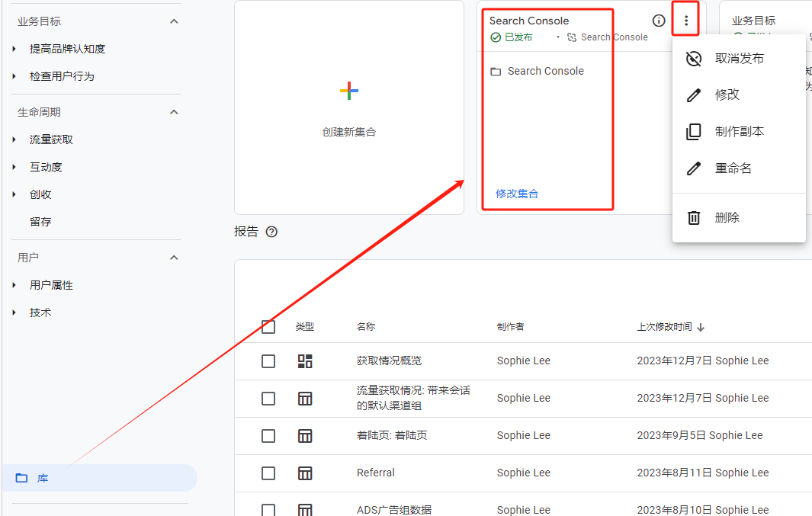
Task: Collapse the 业务目标 section
Action: (174, 21)
